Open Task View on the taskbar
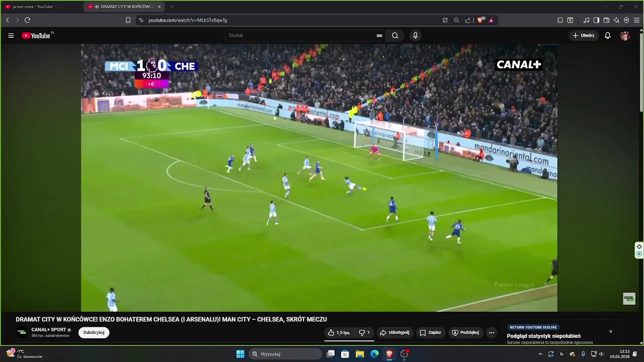Viewport: 644px width, 362px height. click(x=331, y=354)
